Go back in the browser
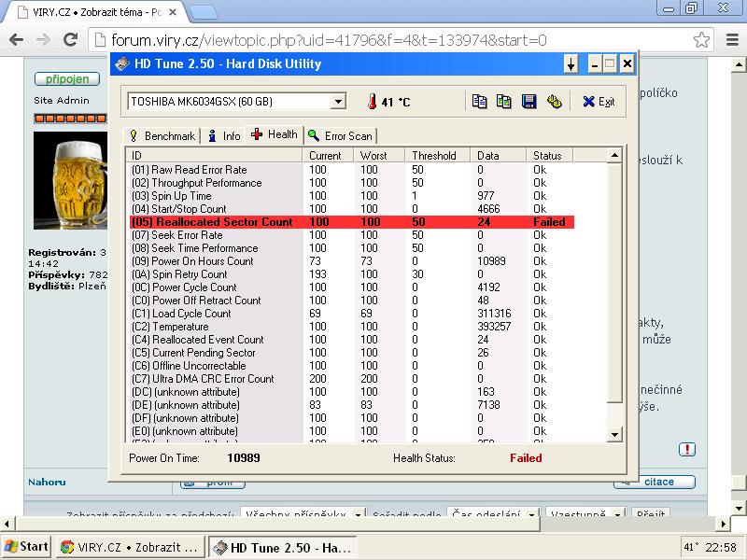 tap(16, 39)
